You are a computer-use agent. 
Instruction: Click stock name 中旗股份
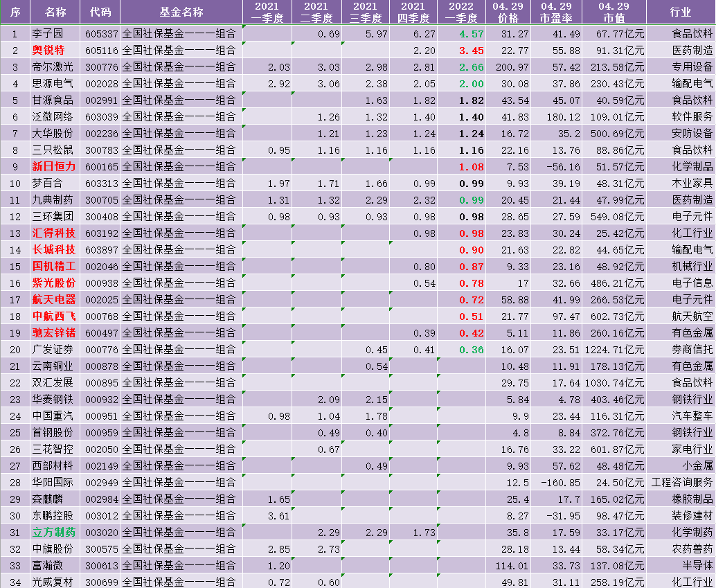53,549
